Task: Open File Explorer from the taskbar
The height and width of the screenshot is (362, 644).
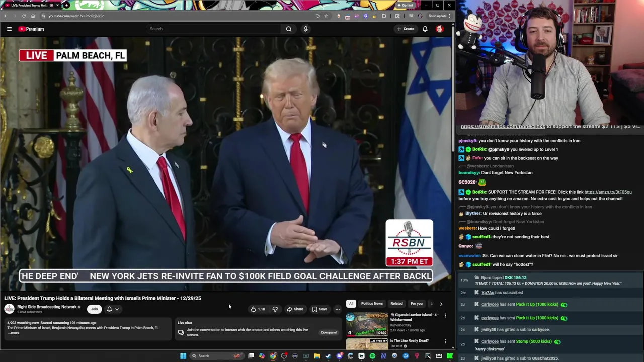Action: pyautogui.click(x=317, y=356)
